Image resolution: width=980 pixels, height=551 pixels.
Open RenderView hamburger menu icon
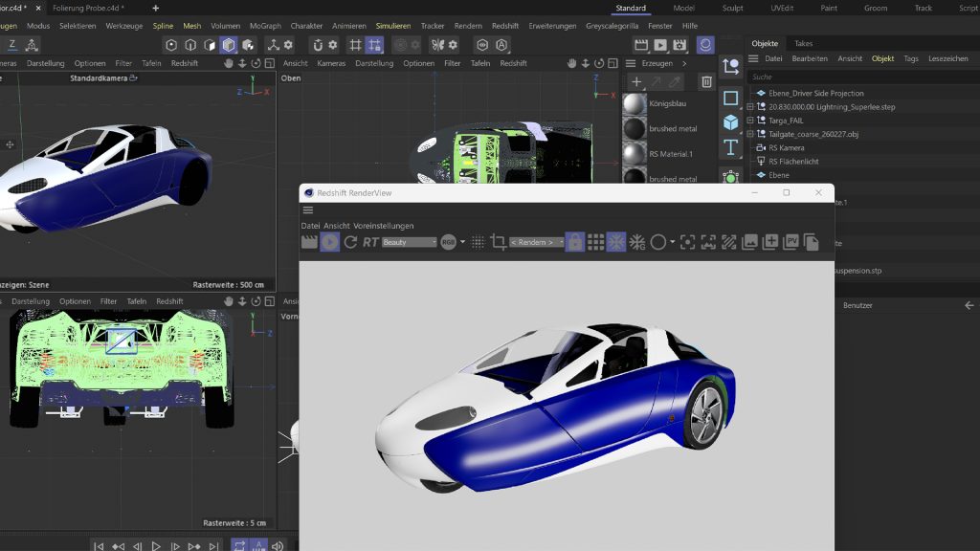[x=308, y=209]
